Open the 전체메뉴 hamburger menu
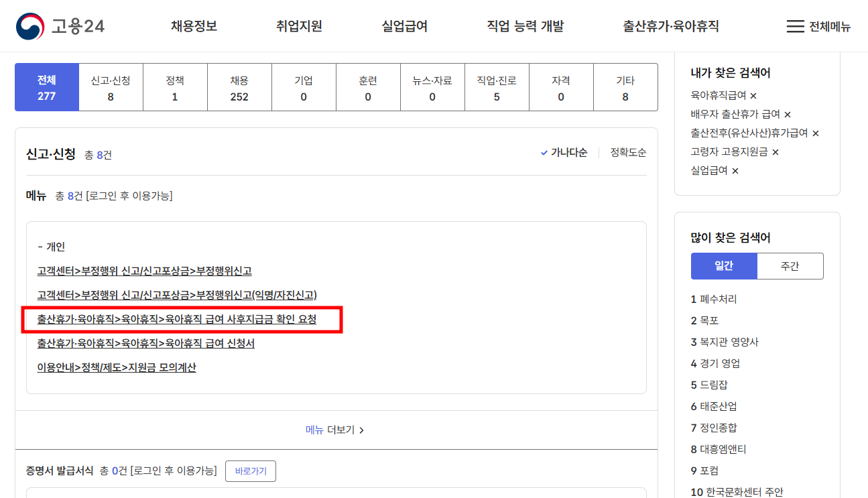The image size is (868, 498). click(795, 26)
